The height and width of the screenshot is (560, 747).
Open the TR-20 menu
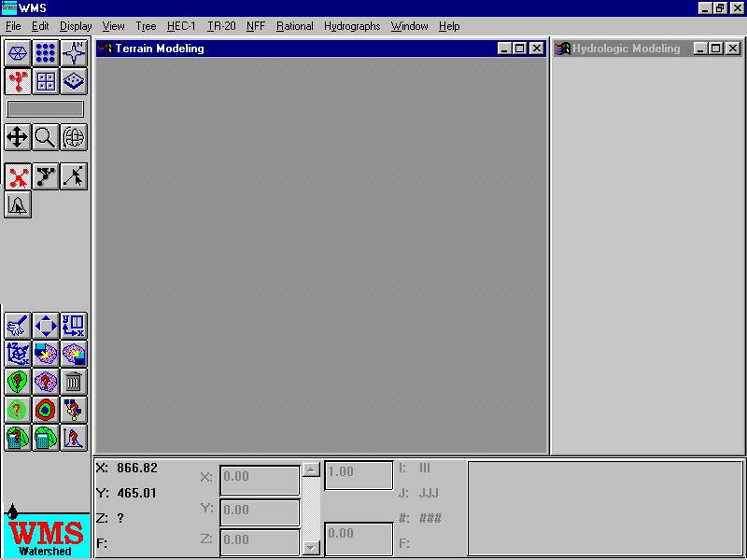pos(221,26)
